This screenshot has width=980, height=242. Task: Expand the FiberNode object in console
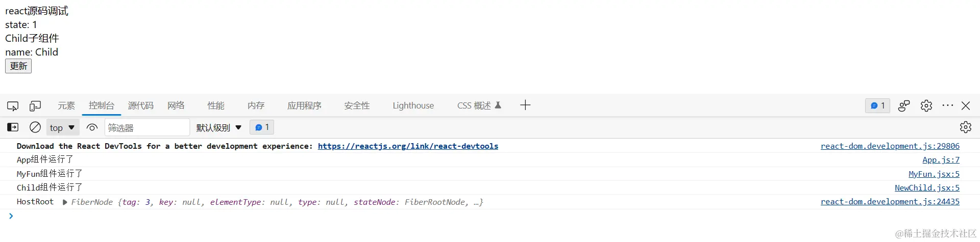pyautogui.click(x=65, y=202)
